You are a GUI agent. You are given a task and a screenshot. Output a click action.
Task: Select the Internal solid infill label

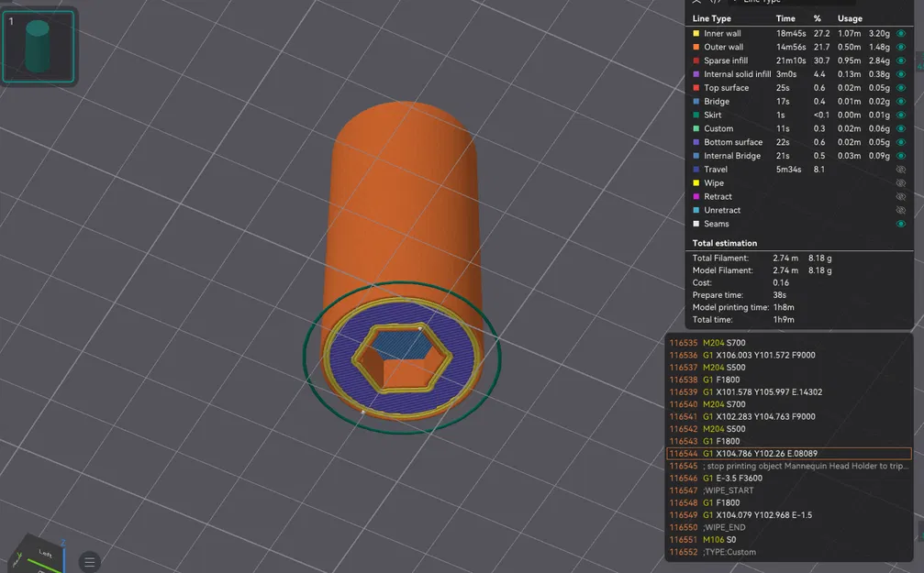click(737, 74)
